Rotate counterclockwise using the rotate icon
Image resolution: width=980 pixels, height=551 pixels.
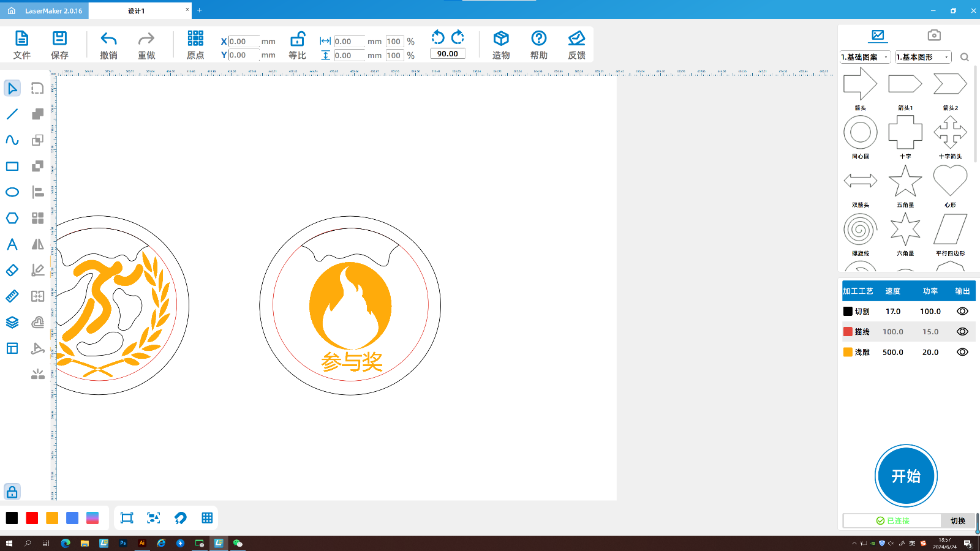coord(438,37)
